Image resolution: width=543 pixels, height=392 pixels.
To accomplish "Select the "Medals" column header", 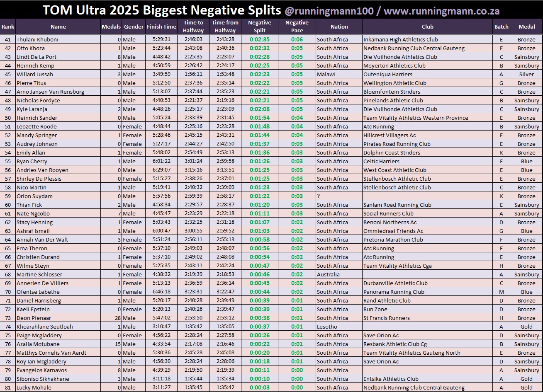I will 111,27.
